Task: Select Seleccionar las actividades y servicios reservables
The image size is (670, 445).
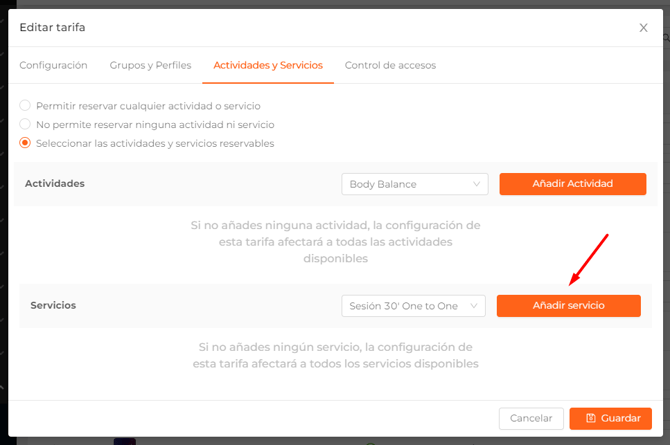Action: (25, 143)
